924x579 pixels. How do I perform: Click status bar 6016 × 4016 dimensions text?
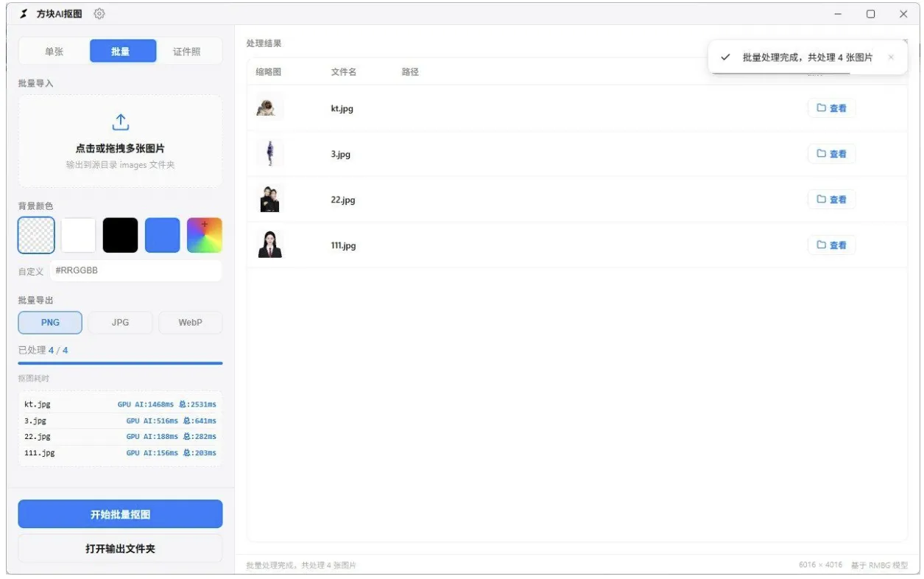[820, 565]
